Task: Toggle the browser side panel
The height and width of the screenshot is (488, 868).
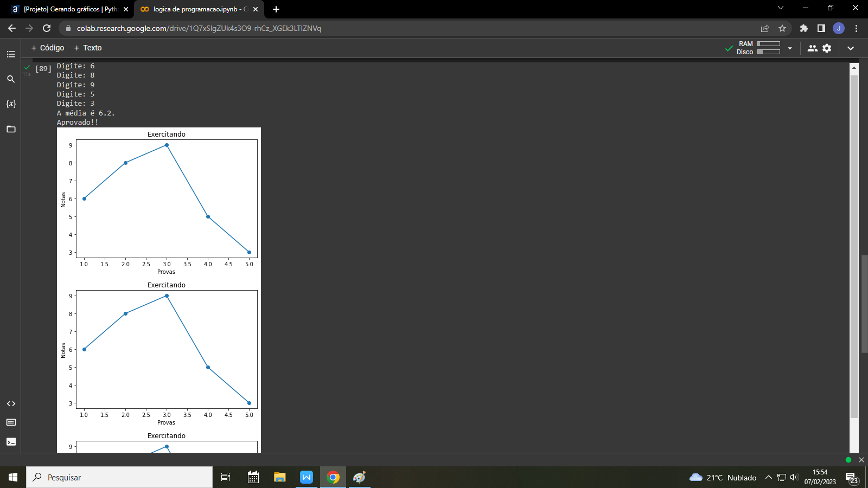Action: pos(821,28)
